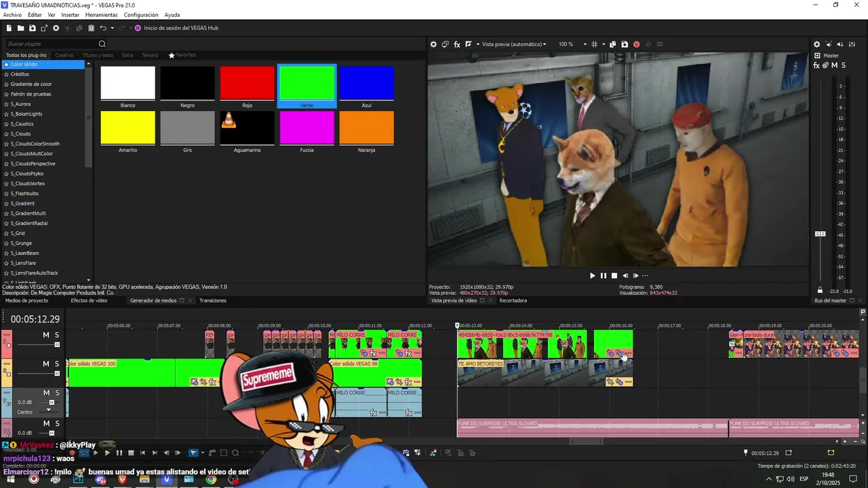The image size is (868, 488).
Task: Open the Herramientas menu
Action: point(101,15)
